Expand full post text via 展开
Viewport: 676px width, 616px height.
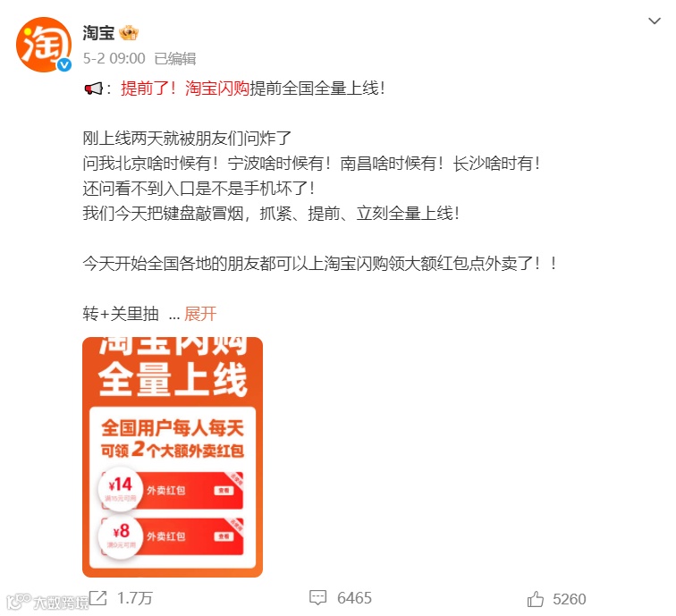(x=200, y=314)
